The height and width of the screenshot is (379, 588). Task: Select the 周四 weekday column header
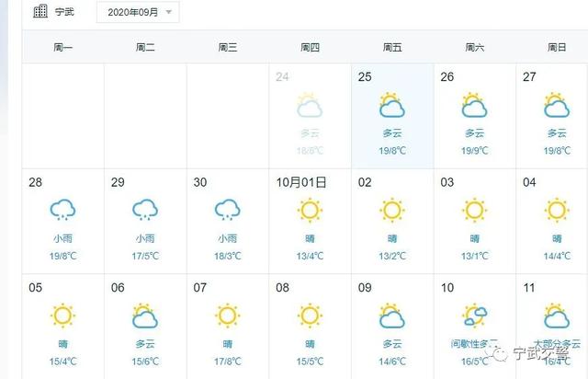310,47
